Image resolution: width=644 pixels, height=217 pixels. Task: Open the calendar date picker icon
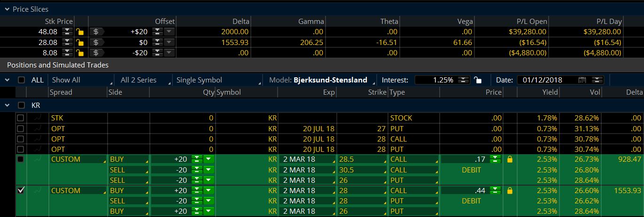coord(582,80)
